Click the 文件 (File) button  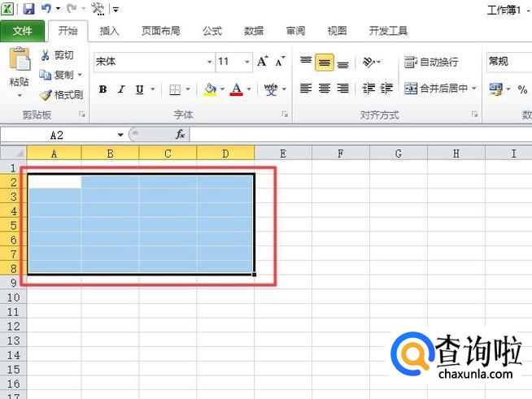(23, 31)
